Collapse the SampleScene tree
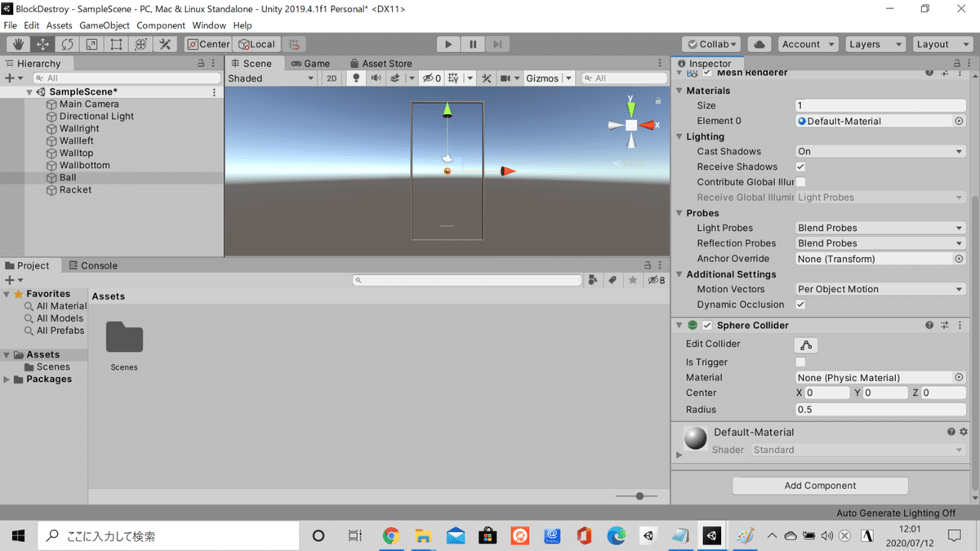 click(29, 92)
